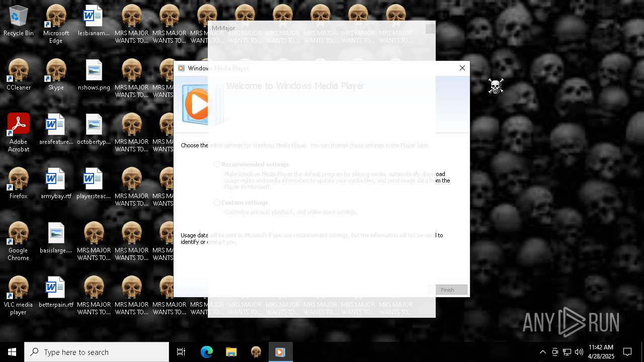Open the Microsoft Edge desktop shortcut
The image size is (644, 362).
pyautogui.click(x=56, y=24)
